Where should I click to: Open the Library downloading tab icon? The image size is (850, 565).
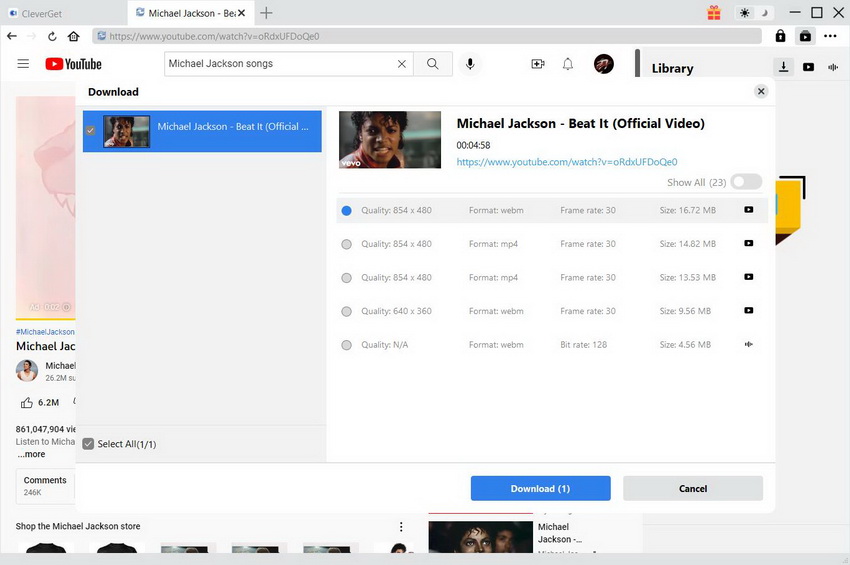(784, 67)
